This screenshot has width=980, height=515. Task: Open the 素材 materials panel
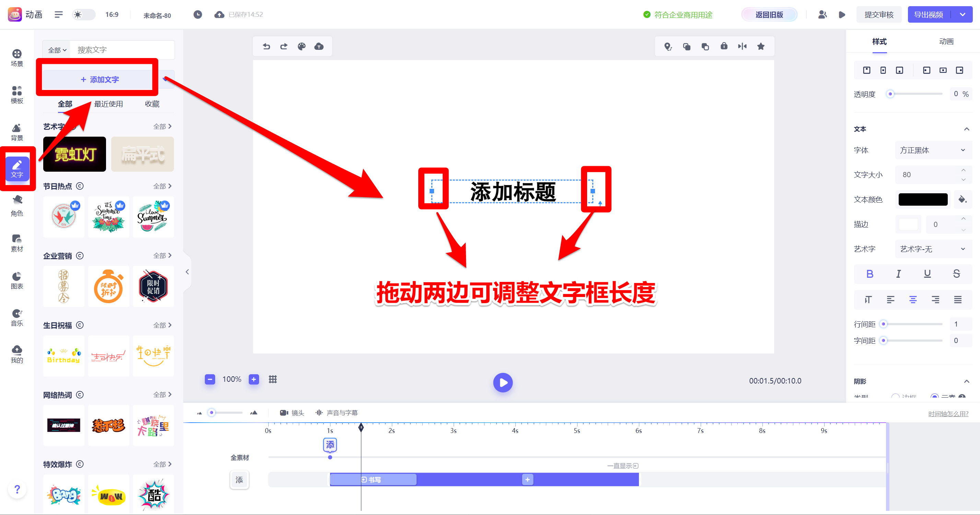point(17,243)
